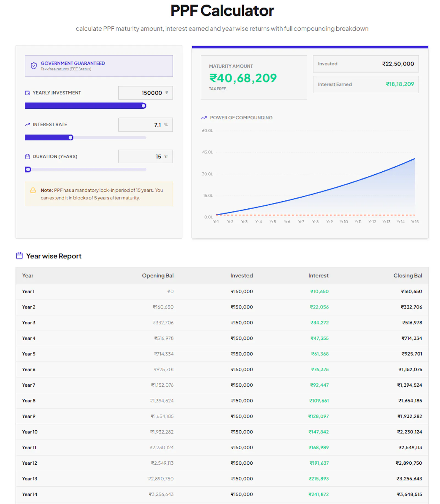Click the rupee symbol in Yearly Investment field
Viewport: 440px width, 504px height.
tap(167, 93)
